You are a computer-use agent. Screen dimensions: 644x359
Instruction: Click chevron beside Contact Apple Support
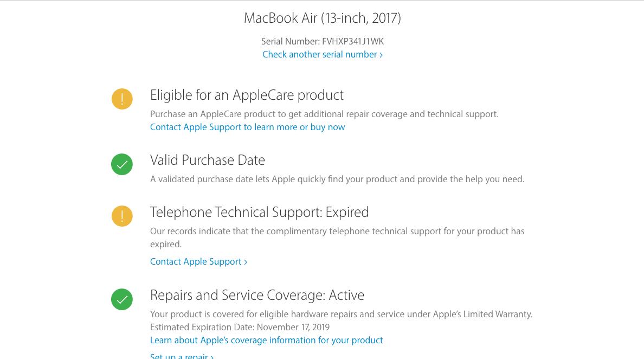pyautogui.click(x=246, y=262)
